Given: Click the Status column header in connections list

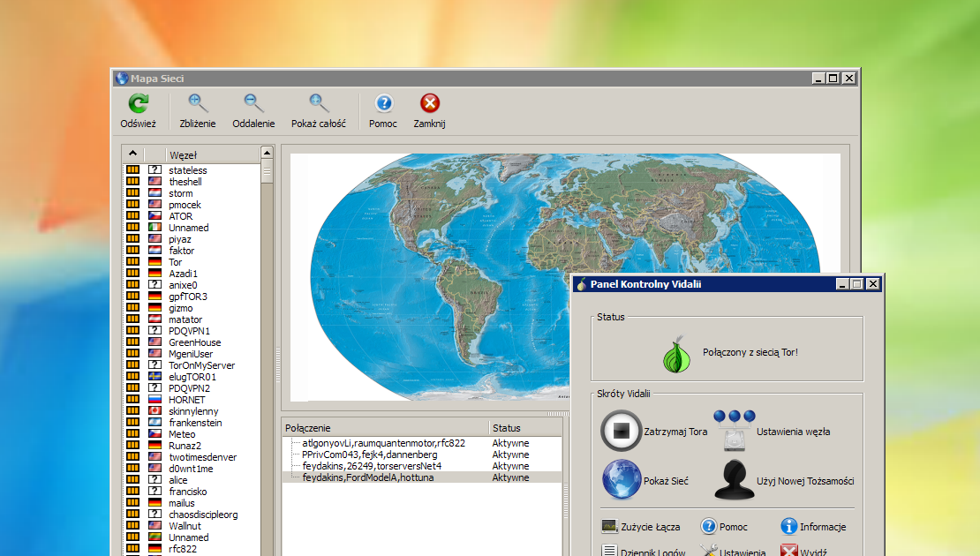Looking at the screenshot, I should (525, 428).
